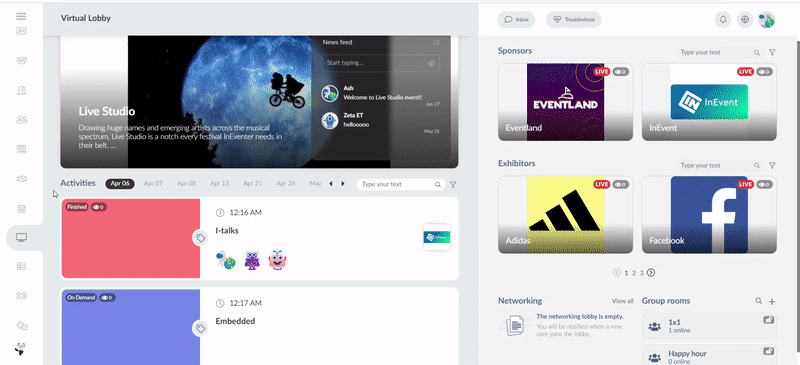This screenshot has width=800, height=365.
Task: Open the calendar icon in the sidebar
Action: (x=21, y=209)
